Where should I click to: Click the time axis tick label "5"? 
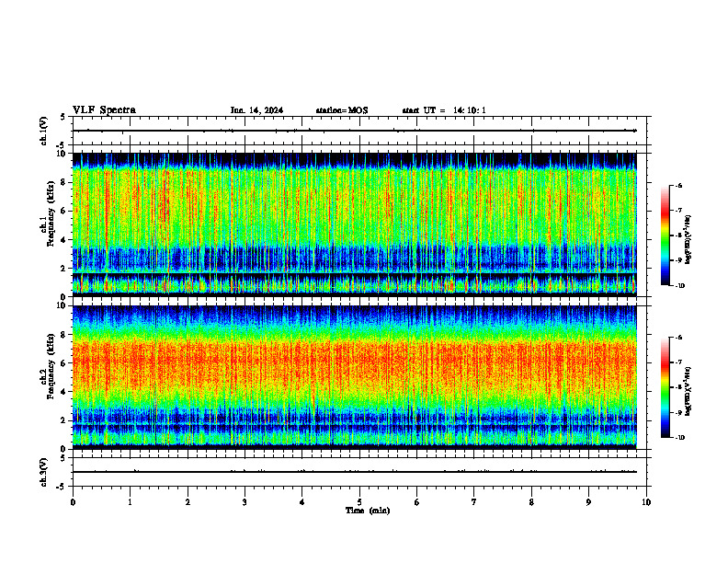click(x=359, y=502)
